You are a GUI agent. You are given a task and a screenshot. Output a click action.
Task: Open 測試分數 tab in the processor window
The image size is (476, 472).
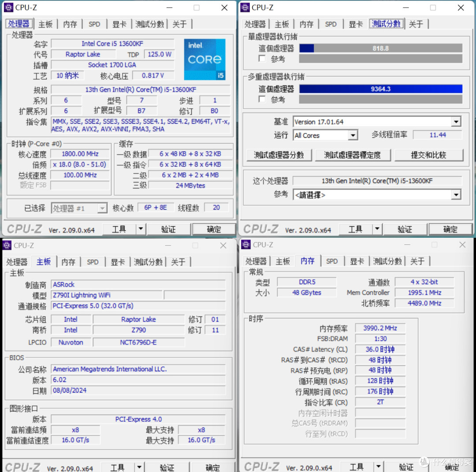[x=149, y=24]
